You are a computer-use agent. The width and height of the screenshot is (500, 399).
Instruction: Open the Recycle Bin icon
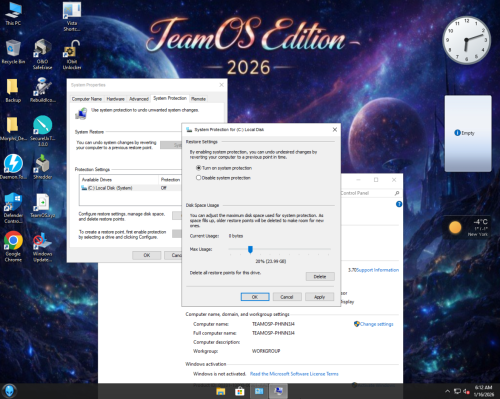13,52
